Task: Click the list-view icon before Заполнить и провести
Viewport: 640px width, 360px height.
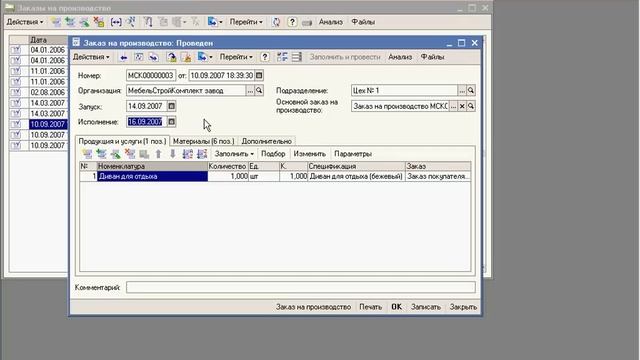Action: (297, 57)
